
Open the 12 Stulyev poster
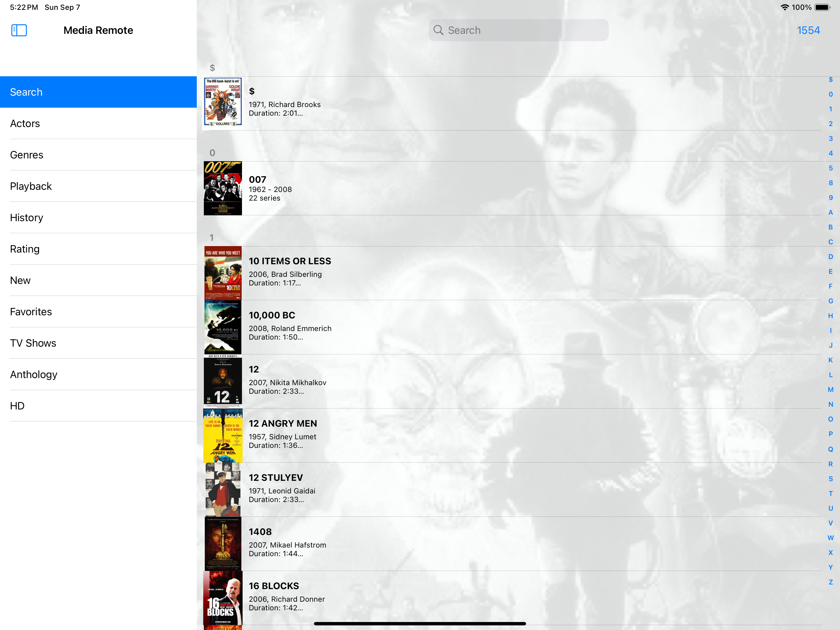coord(223,489)
